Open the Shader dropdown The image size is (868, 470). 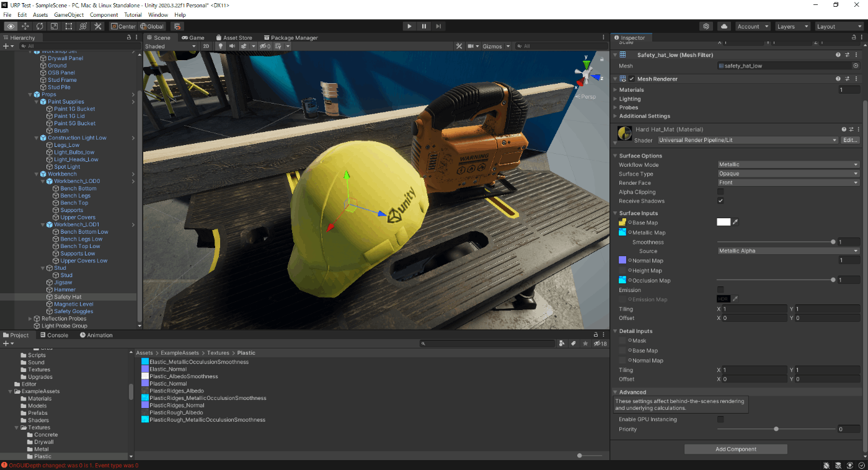coord(747,140)
